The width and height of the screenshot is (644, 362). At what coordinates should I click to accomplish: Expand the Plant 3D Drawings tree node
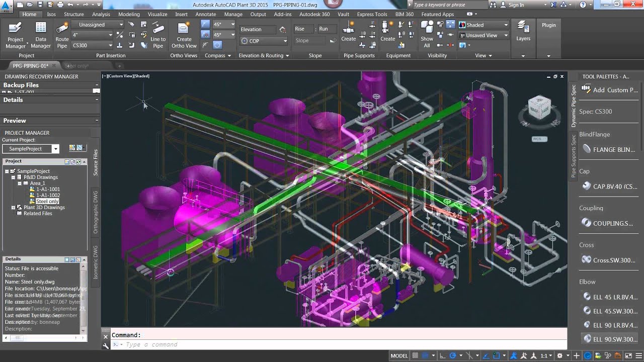click(14, 207)
